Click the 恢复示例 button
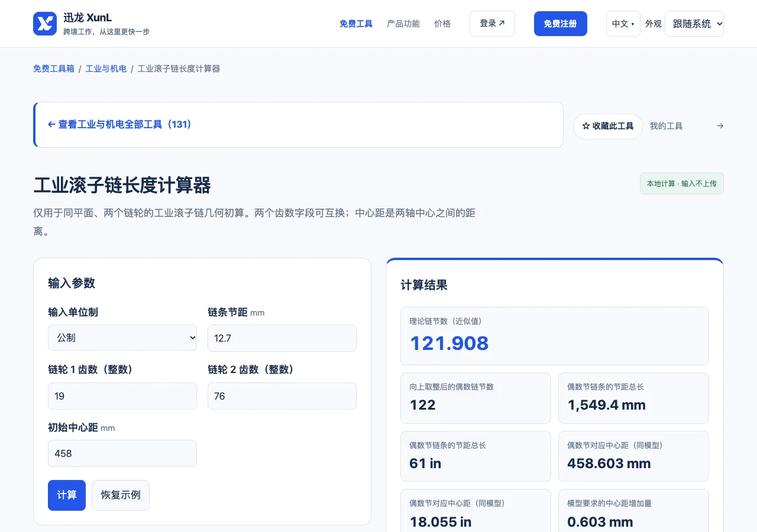 click(121, 495)
